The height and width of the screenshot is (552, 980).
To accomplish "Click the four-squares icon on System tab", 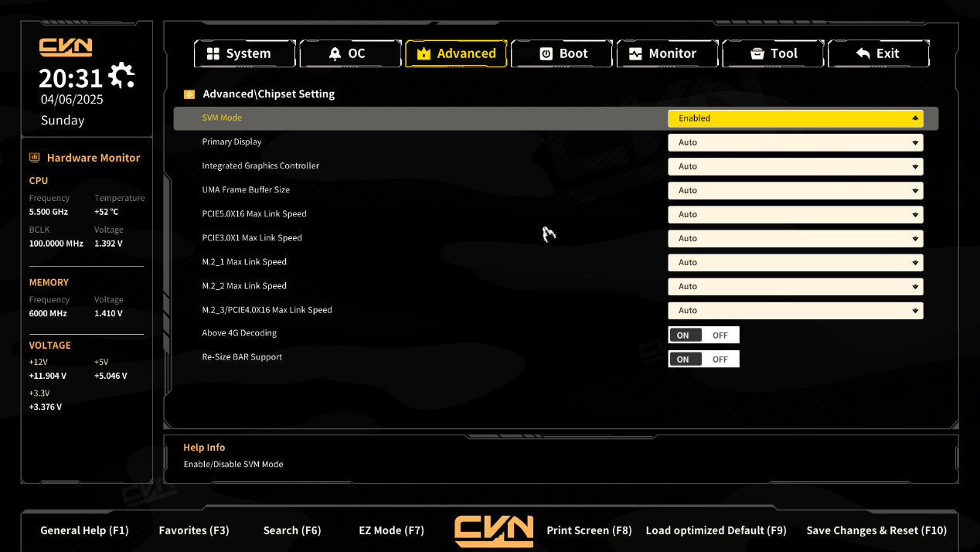I will (x=213, y=54).
